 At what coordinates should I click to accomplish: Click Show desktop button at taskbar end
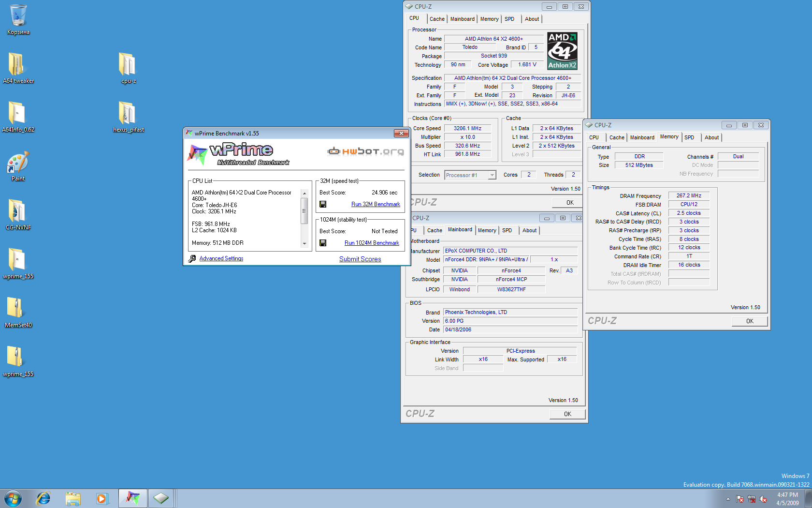(x=808, y=498)
